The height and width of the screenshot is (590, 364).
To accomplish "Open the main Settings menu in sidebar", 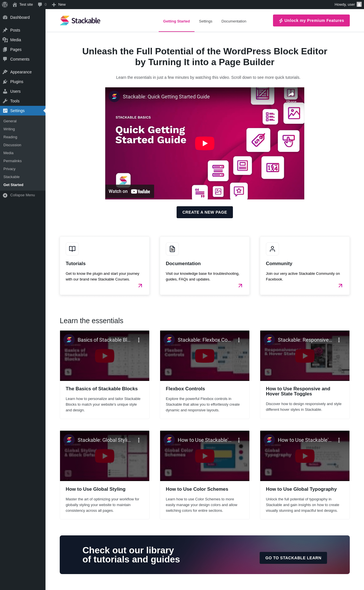I will coord(23,111).
